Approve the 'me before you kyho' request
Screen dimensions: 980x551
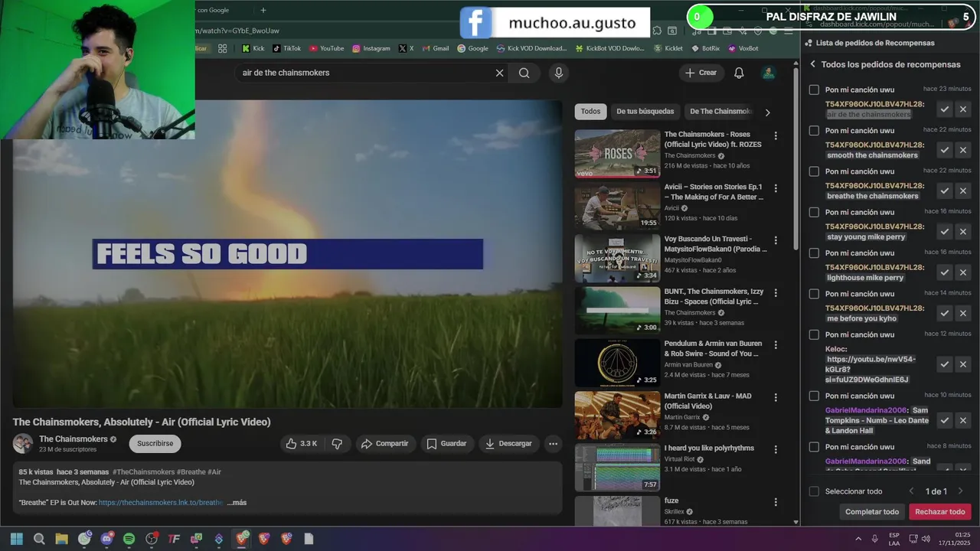[x=945, y=313]
